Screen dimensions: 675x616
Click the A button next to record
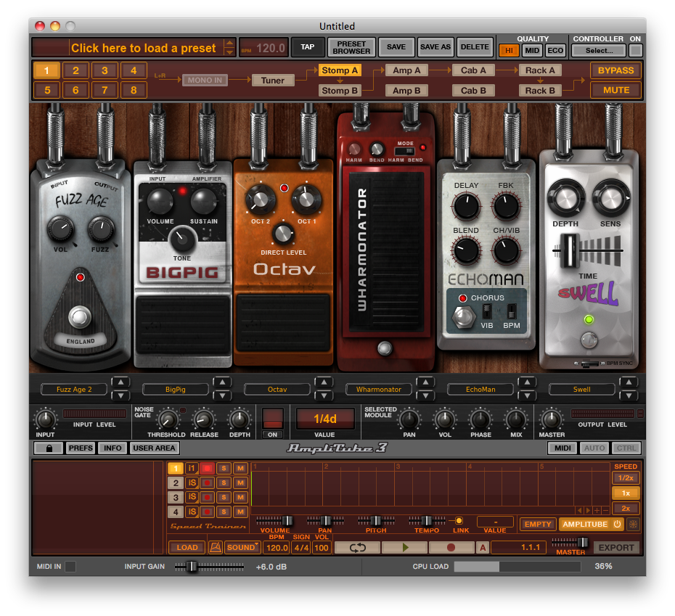coord(483,547)
